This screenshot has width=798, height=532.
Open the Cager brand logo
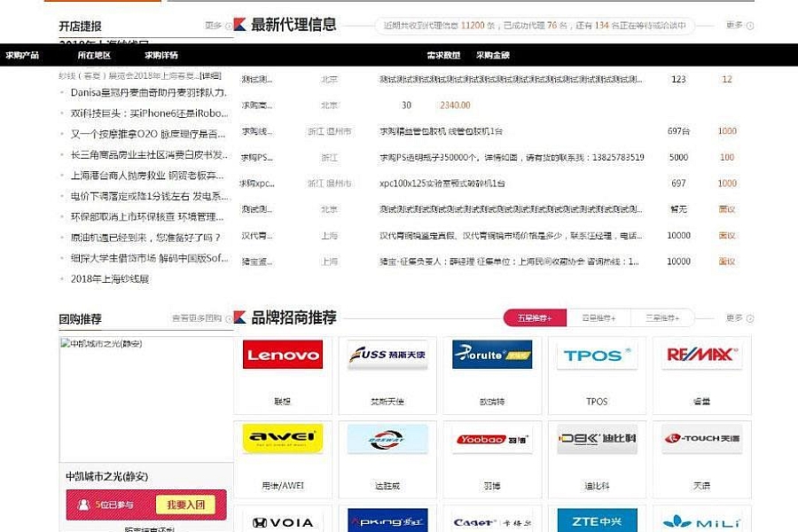(x=492, y=520)
